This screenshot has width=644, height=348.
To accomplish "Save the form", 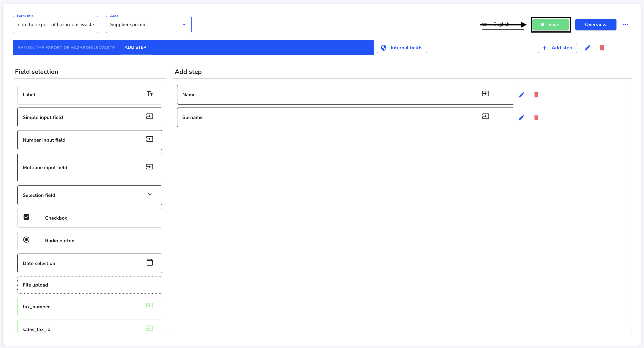I will 551,25.
